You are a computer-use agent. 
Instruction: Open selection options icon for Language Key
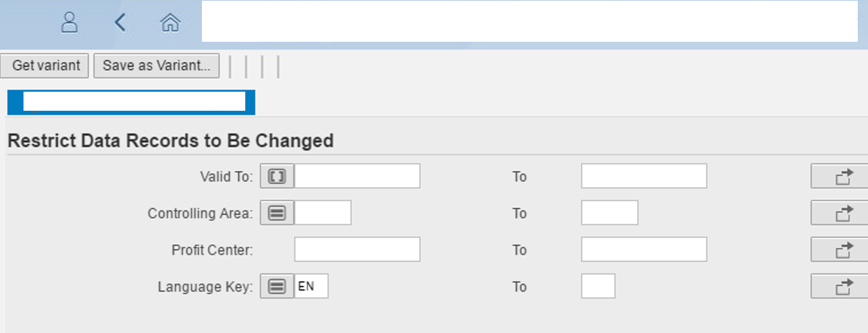pyautogui.click(x=277, y=287)
